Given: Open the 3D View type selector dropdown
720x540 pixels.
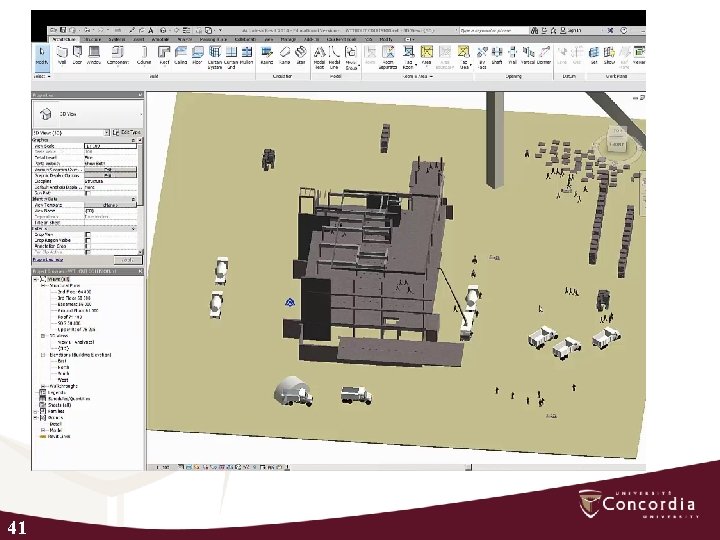Looking at the screenshot, I should tap(87, 114).
